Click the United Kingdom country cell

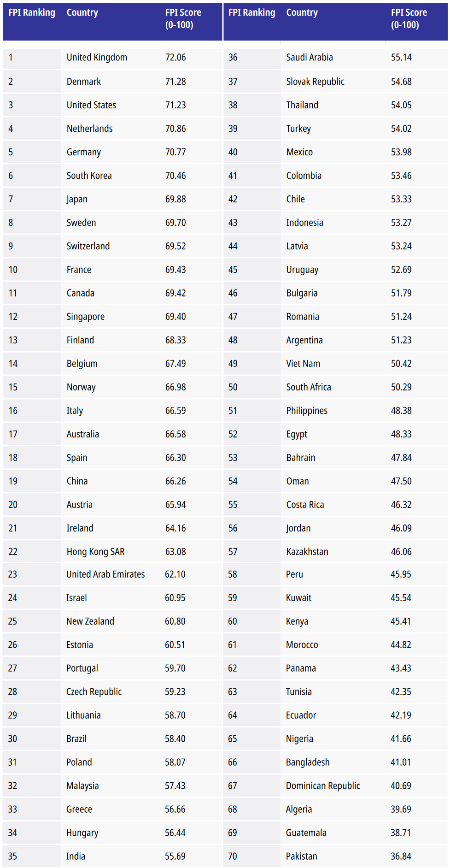[97, 58]
